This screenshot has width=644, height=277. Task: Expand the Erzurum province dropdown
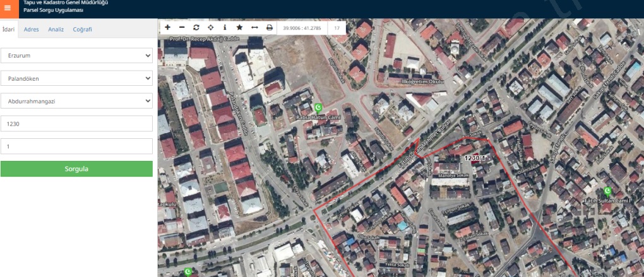point(76,56)
